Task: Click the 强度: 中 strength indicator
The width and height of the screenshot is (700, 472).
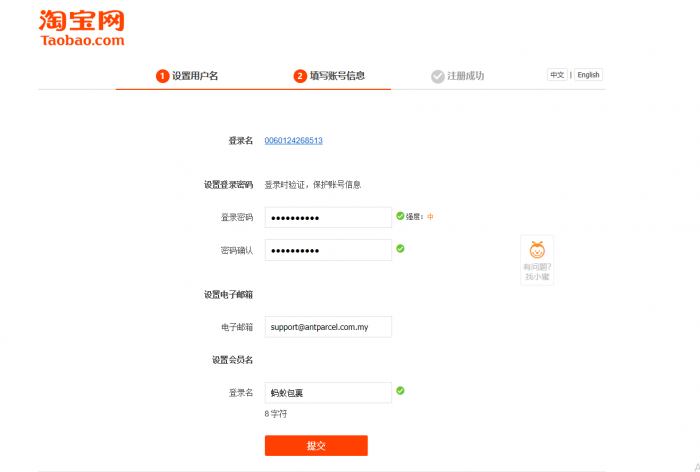Action: 420,217
